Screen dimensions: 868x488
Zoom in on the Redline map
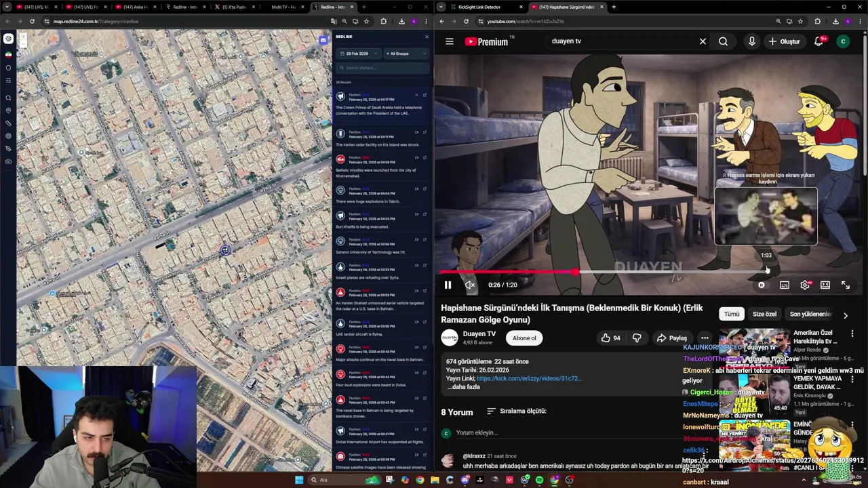point(22,37)
